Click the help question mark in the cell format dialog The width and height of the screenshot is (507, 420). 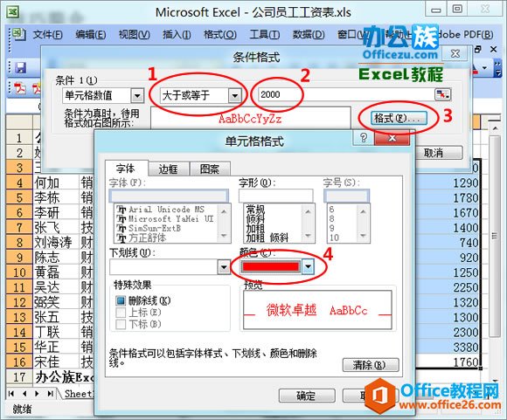point(364,138)
